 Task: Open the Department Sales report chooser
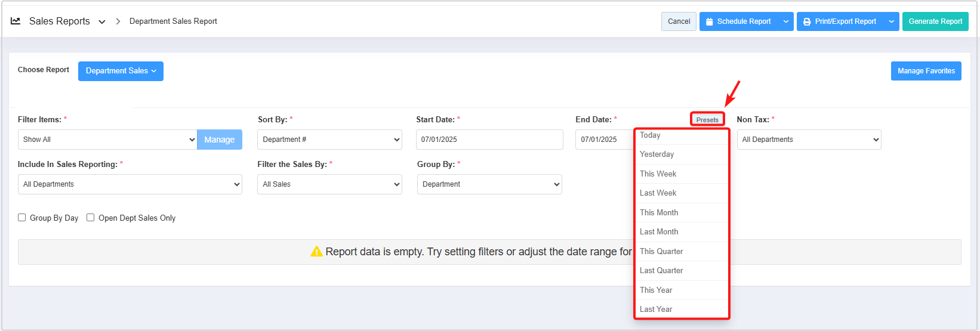point(121,71)
